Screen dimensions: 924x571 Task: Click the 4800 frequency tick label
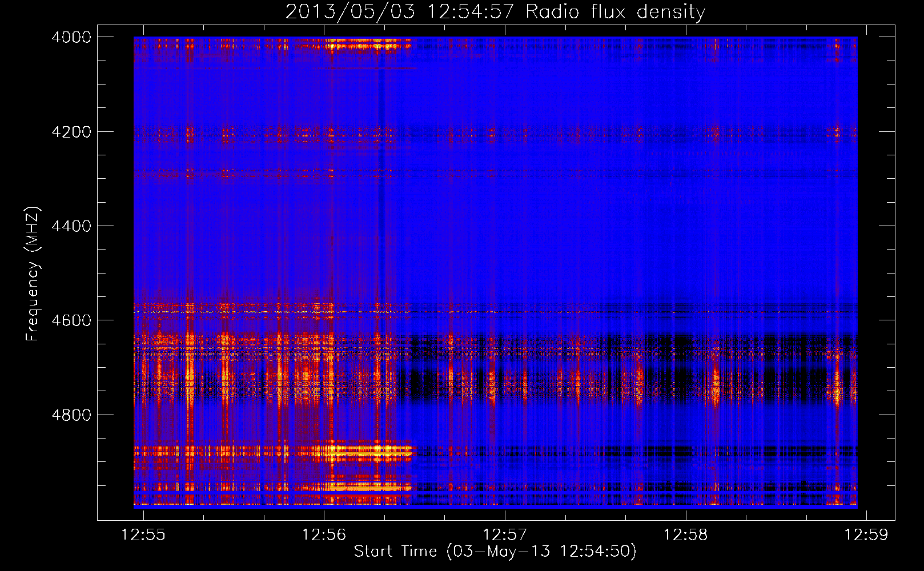(71, 415)
